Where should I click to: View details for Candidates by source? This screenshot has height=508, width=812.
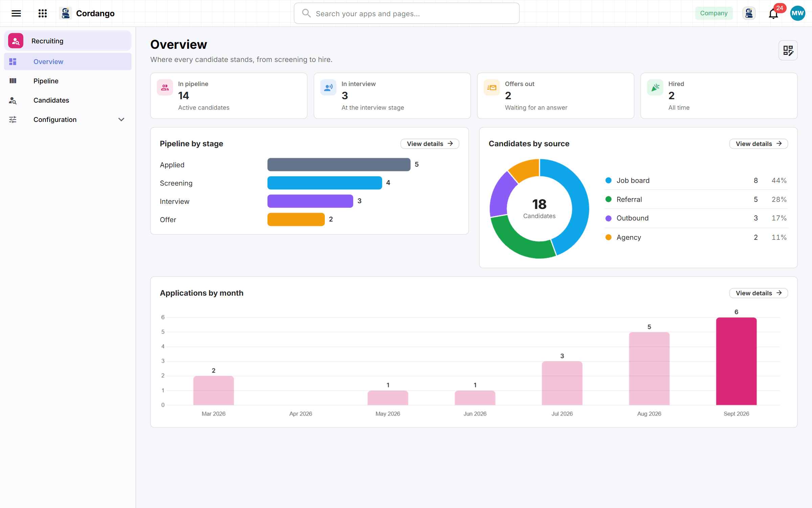click(759, 144)
